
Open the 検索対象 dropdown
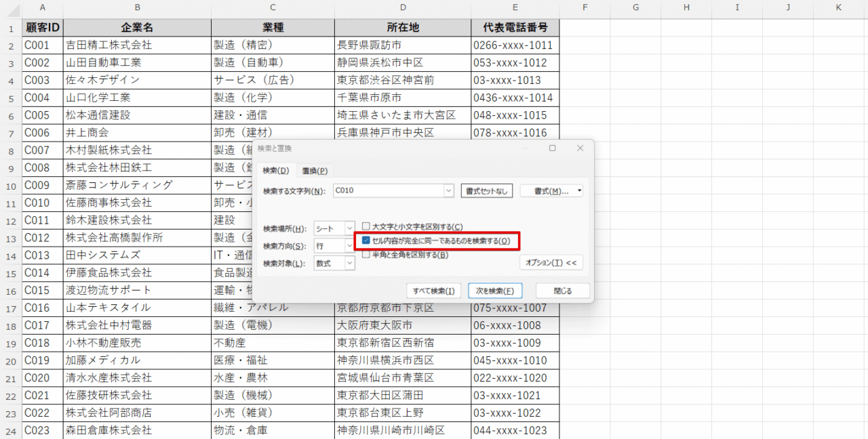349,263
